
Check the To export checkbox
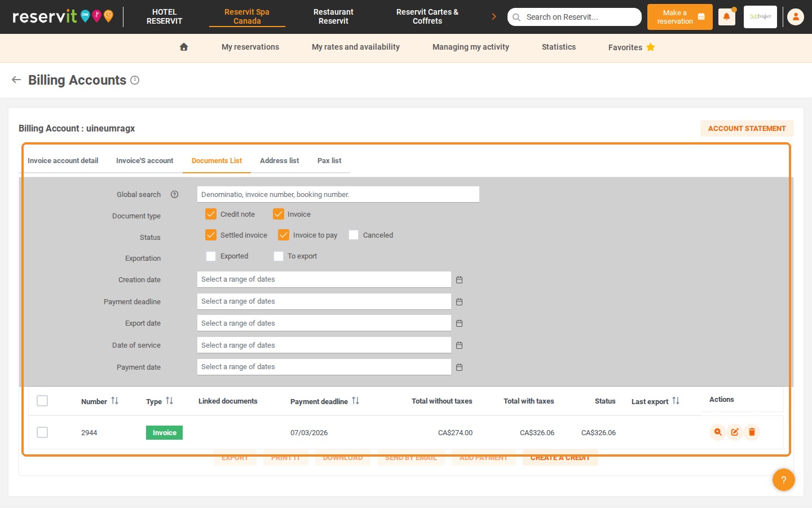pos(279,256)
